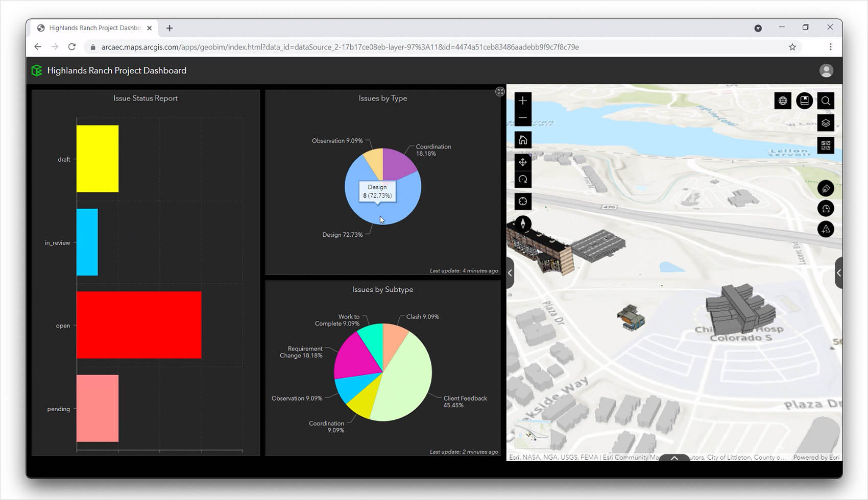The height and width of the screenshot is (500, 868).
Task: Open the user account profile avatar
Action: (826, 70)
